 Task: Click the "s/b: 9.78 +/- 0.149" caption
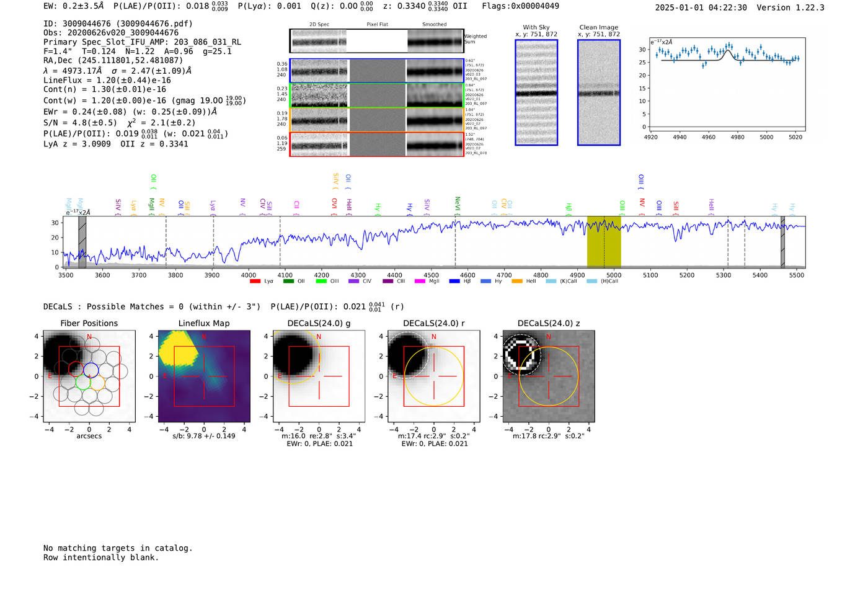click(x=204, y=436)
